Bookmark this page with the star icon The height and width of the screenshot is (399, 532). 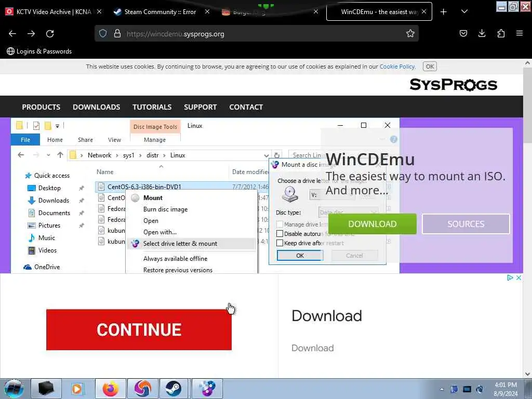410,34
